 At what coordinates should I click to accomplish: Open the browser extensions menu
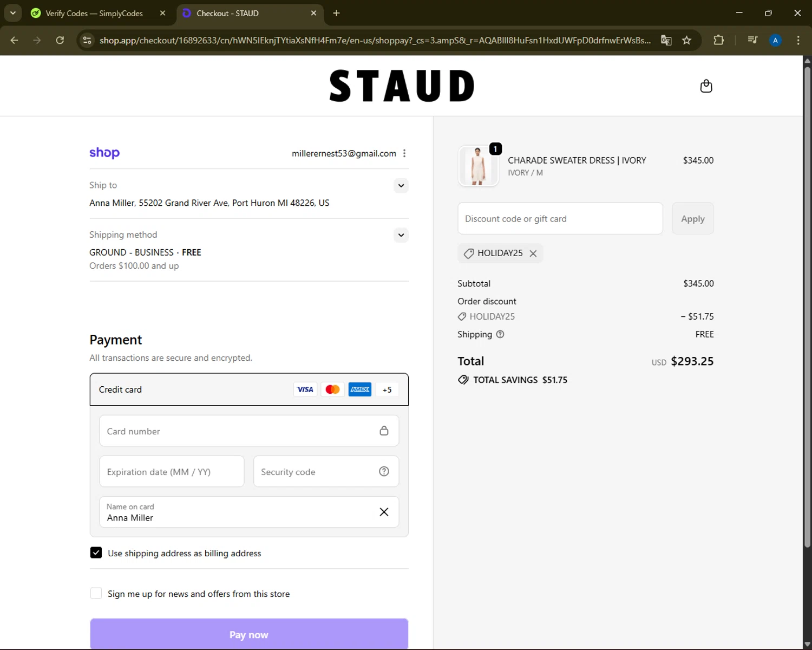(719, 40)
